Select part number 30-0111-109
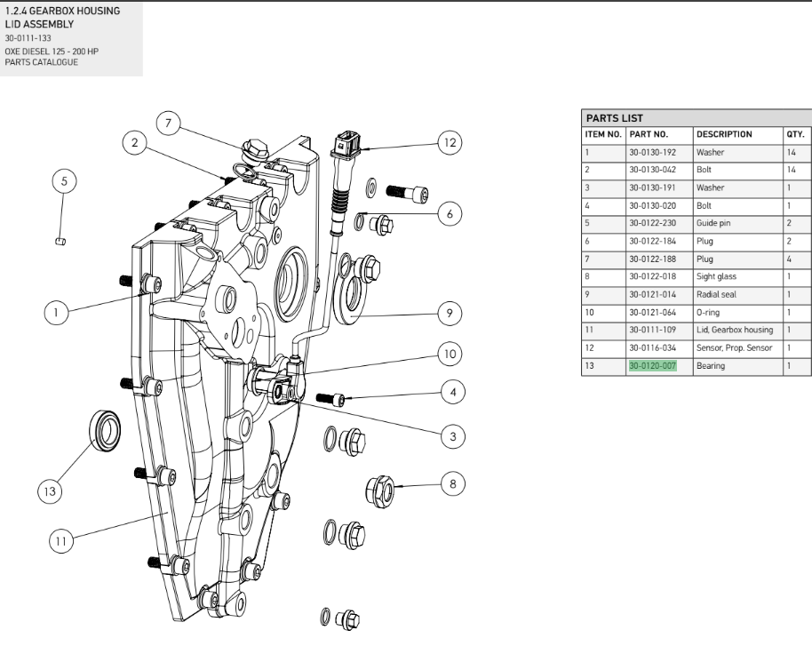This screenshot has height=654, width=812. [652, 330]
